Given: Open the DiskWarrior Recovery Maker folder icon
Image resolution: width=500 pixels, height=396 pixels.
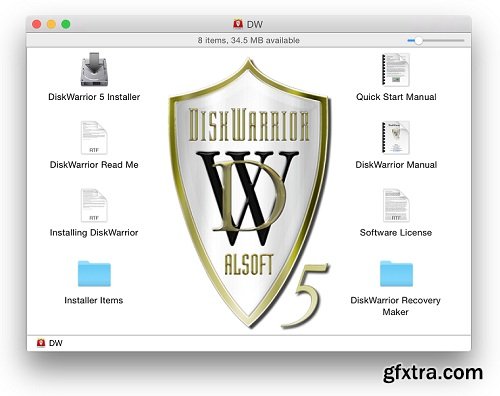Looking at the screenshot, I should coord(396,274).
